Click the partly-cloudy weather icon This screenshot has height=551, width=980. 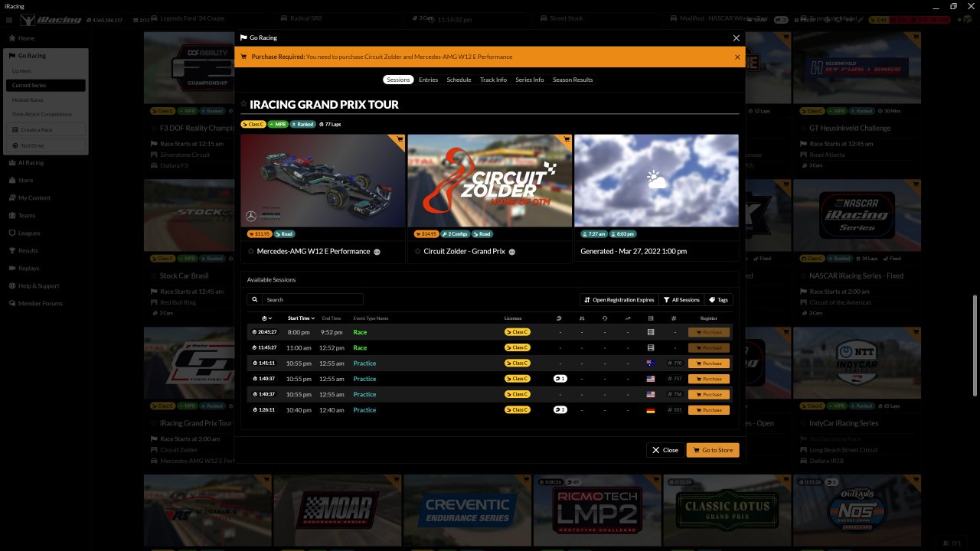(x=656, y=181)
